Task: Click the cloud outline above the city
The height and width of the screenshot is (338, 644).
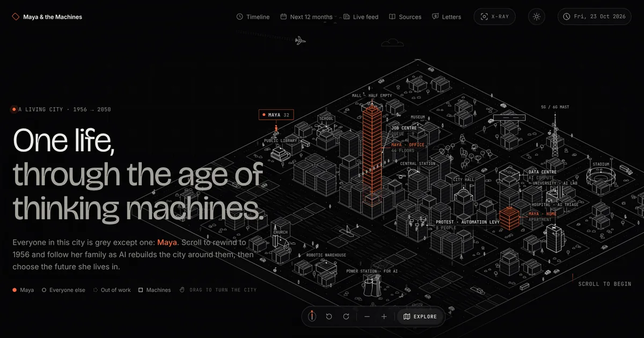Action: click(x=393, y=42)
